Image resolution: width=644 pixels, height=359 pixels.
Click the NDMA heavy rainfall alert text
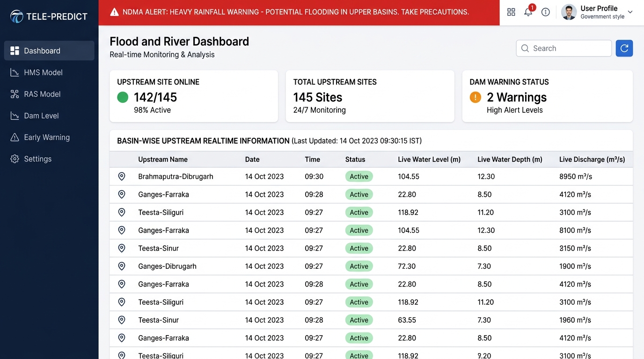point(296,12)
